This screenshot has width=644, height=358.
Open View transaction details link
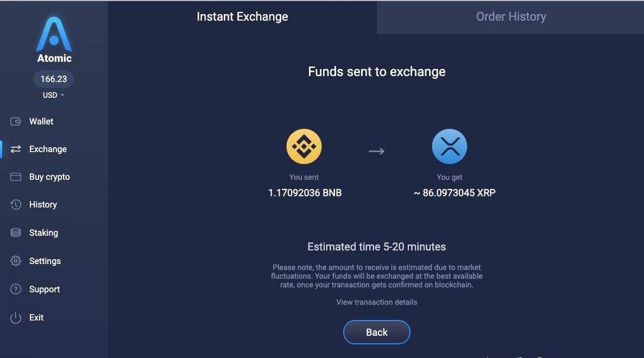(377, 302)
